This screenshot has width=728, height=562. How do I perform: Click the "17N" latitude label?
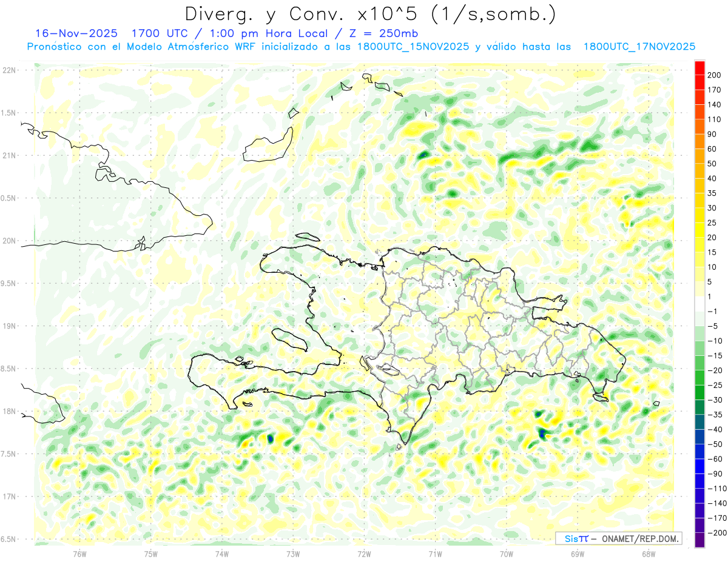point(8,497)
